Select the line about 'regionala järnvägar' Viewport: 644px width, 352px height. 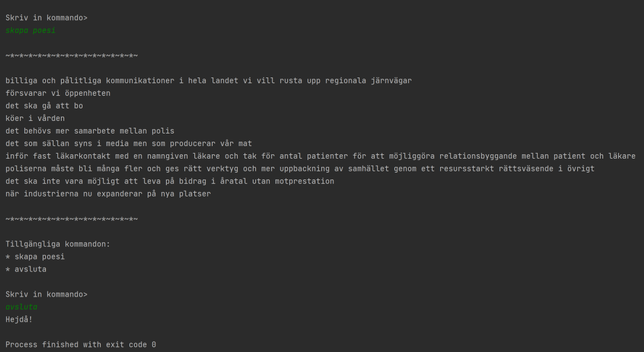pyautogui.click(x=208, y=81)
